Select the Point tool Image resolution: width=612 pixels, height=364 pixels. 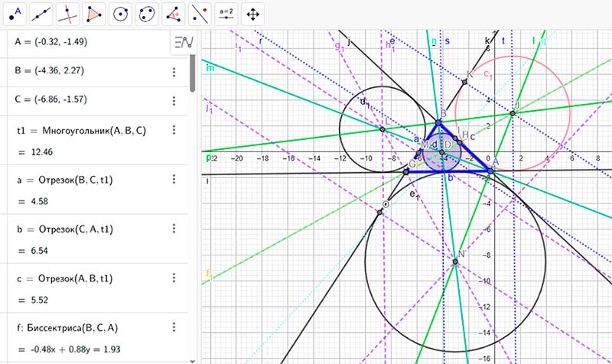pos(15,13)
